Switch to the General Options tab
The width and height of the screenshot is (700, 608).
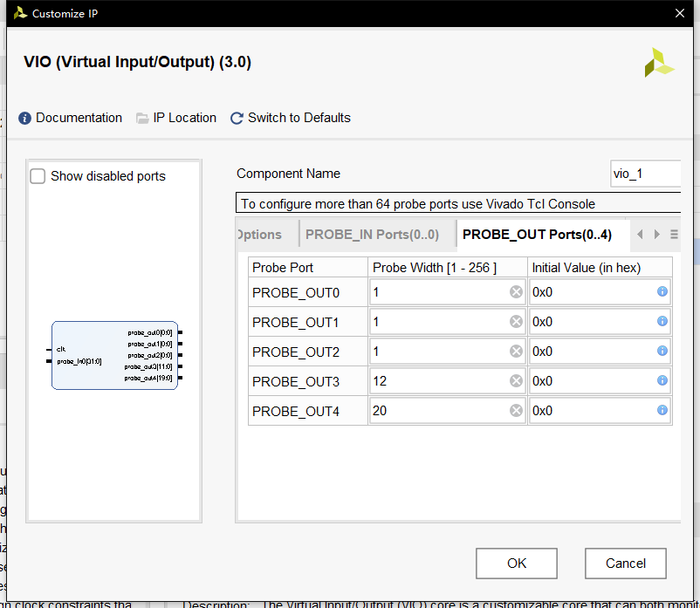[x=260, y=235]
